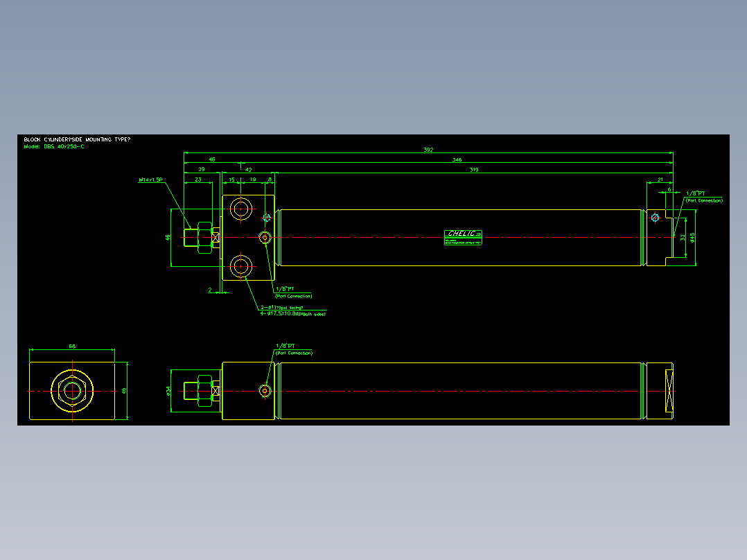The image size is (747, 560).
Task: Select the "68" width dimension
Action: pos(72,347)
